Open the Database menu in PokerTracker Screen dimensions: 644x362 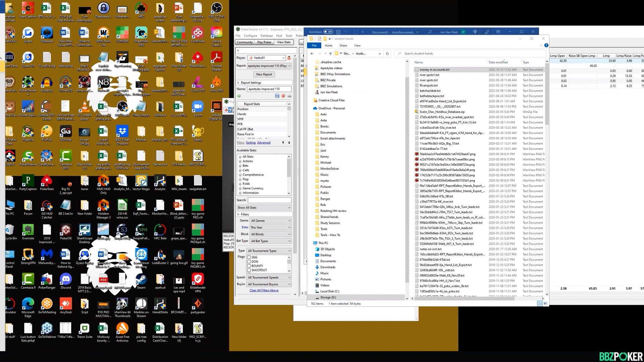click(x=267, y=36)
